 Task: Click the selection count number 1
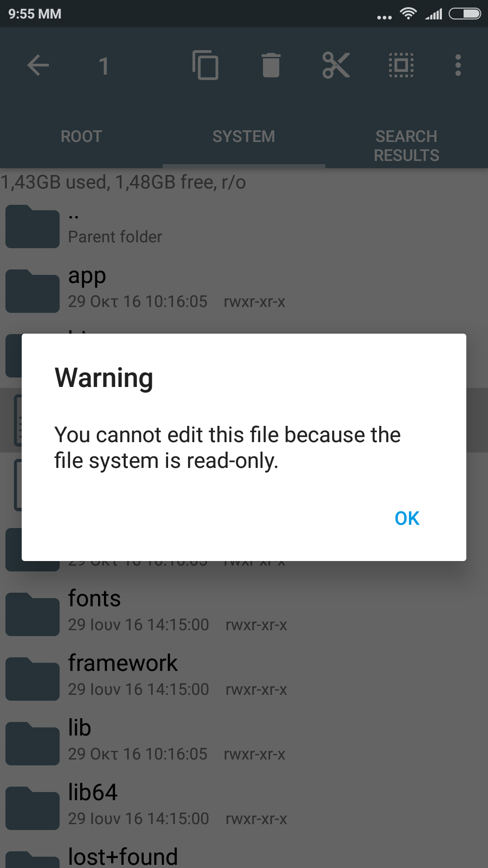(x=104, y=66)
